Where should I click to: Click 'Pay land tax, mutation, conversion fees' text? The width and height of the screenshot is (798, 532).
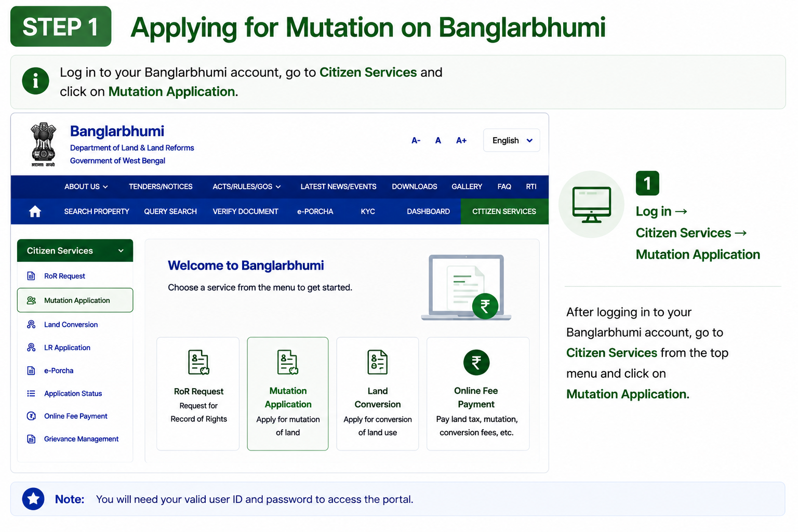[477, 426]
